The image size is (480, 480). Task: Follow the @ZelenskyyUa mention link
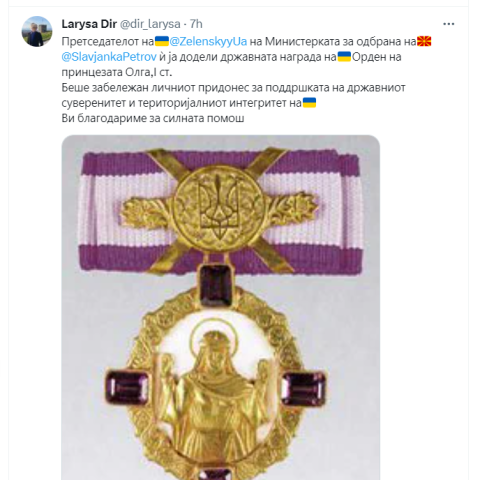click(x=208, y=41)
